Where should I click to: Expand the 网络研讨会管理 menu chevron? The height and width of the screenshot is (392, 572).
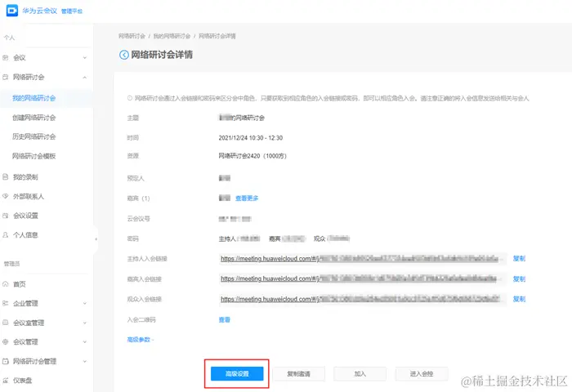coord(85,361)
